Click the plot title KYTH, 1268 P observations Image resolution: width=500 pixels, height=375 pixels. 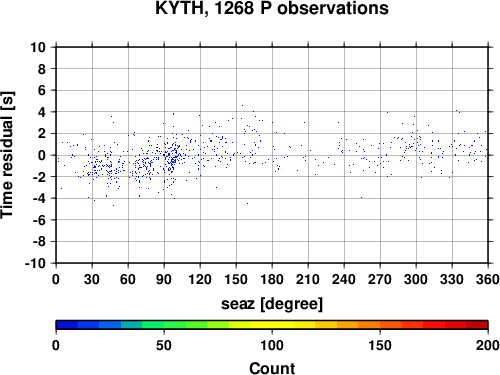coord(272,8)
